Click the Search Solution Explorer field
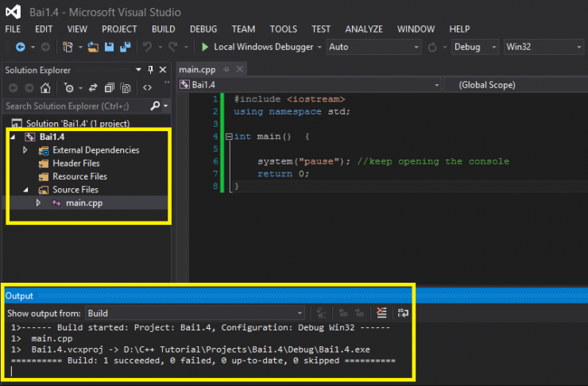Image resolution: width=588 pixels, height=386 pixels. (77, 106)
